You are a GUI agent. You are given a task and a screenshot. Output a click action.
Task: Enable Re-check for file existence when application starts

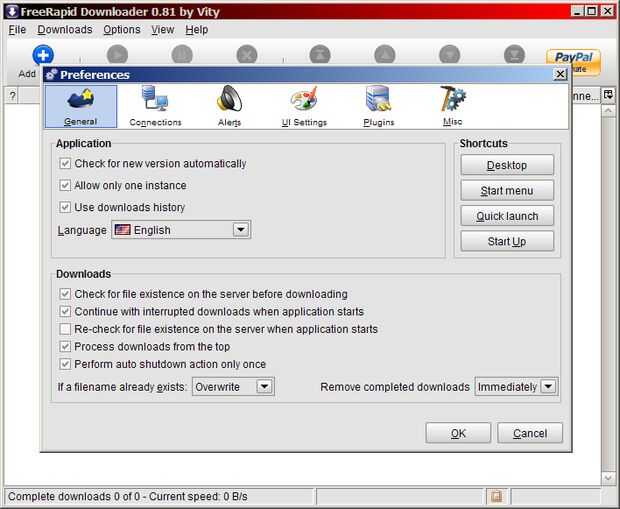pyautogui.click(x=65, y=329)
